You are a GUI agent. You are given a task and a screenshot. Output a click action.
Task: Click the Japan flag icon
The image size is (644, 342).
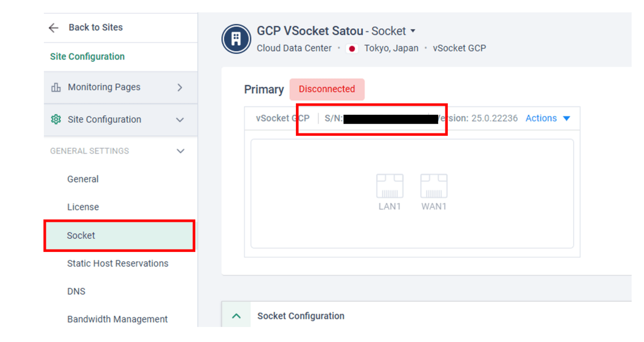click(352, 49)
